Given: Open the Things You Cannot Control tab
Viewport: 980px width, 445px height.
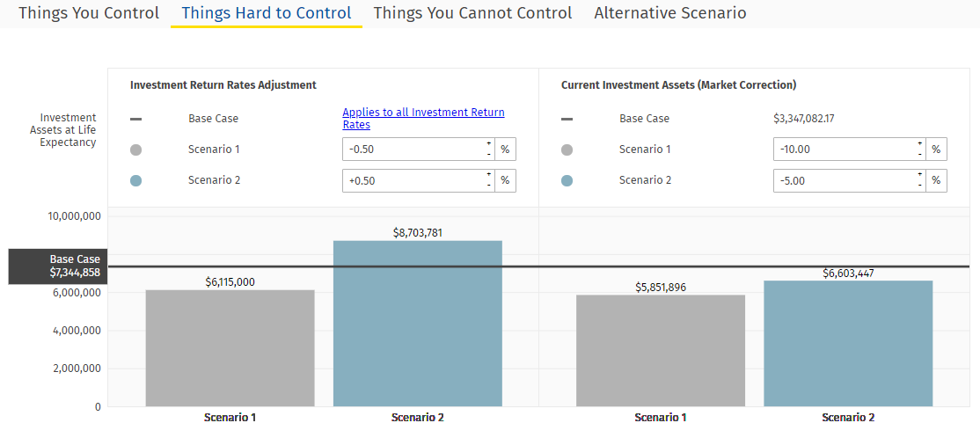Looking at the screenshot, I should point(472,13).
